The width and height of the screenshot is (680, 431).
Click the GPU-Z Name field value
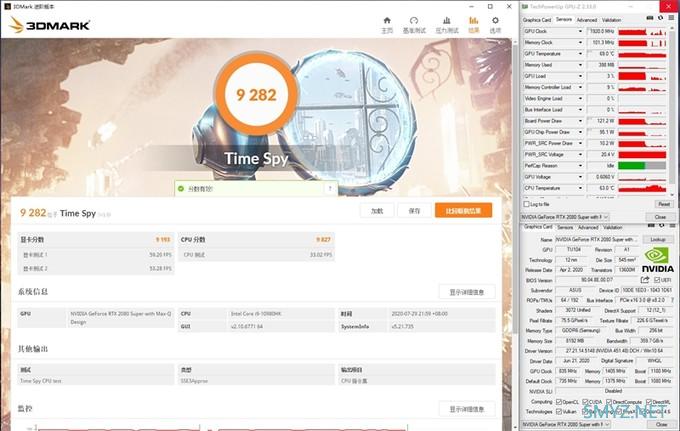(597, 239)
